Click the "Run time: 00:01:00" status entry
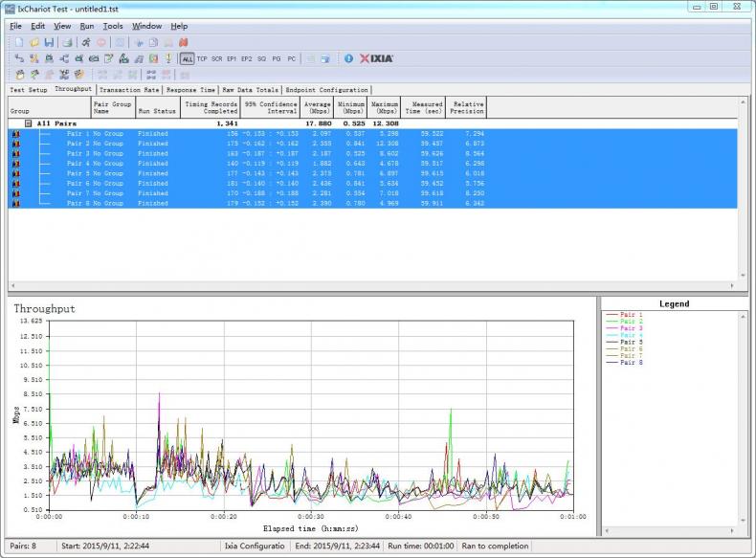Viewport: 756px width, 558px height. point(421,546)
